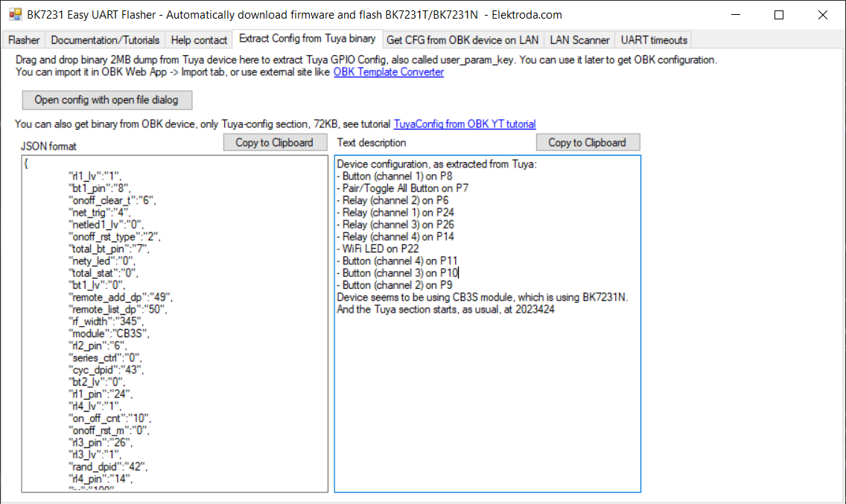Click the "on_off_cnt":"10" JSON line
The height and width of the screenshot is (504, 846).
(110, 418)
